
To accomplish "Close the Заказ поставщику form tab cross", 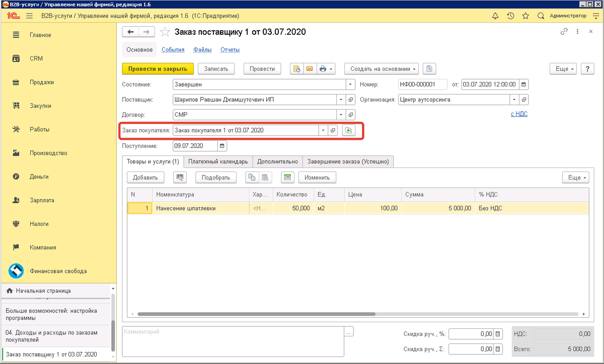I will 590,32.
